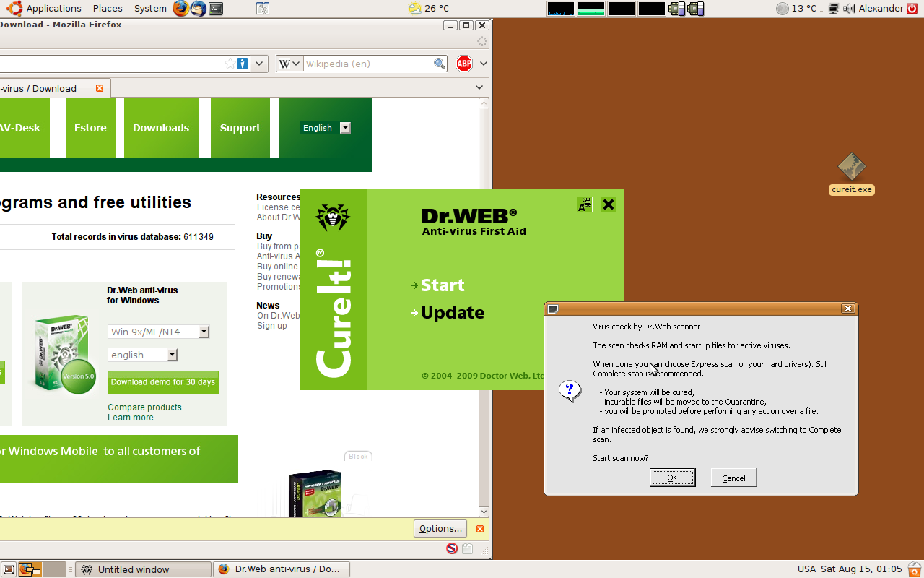Open the network connection tray icon

[834, 9]
